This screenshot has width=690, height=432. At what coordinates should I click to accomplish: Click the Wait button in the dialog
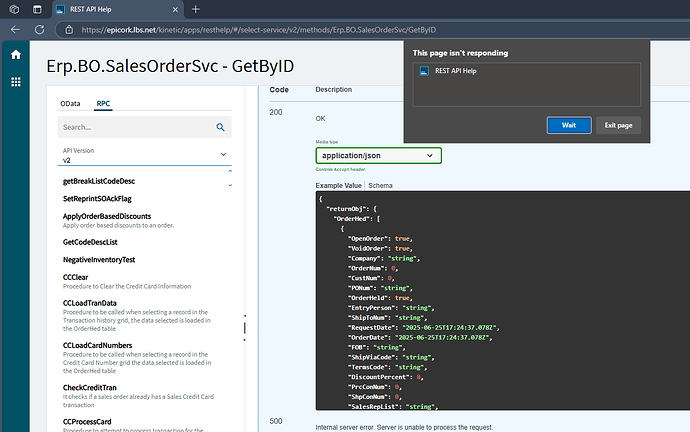click(569, 125)
